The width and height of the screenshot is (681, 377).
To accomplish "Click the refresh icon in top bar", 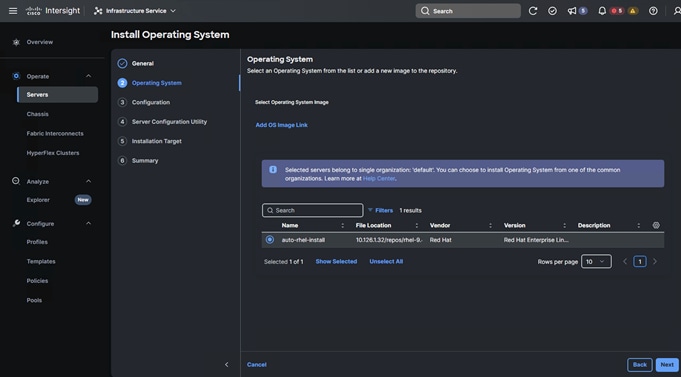I will tap(532, 11).
